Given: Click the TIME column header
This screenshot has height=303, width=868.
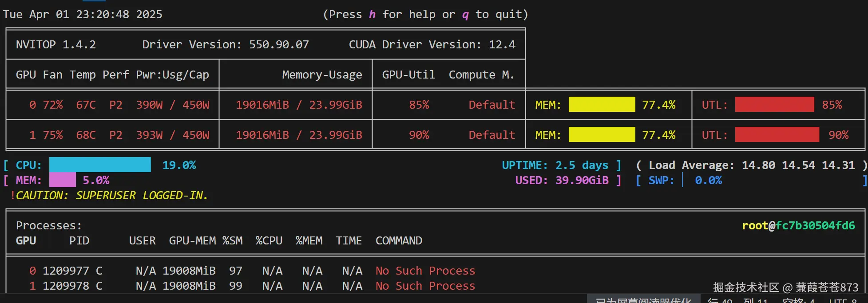Looking at the screenshot, I should [349, 240].
